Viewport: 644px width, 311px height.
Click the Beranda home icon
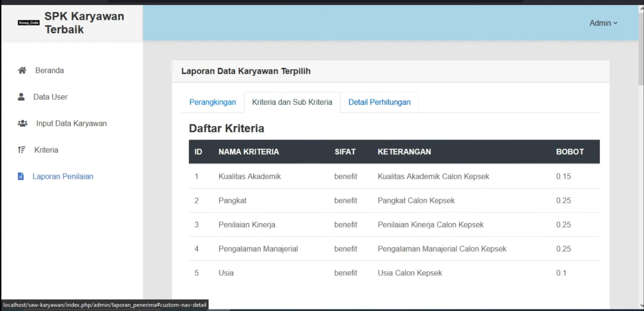pyautogui.click(x=22, y=70)
